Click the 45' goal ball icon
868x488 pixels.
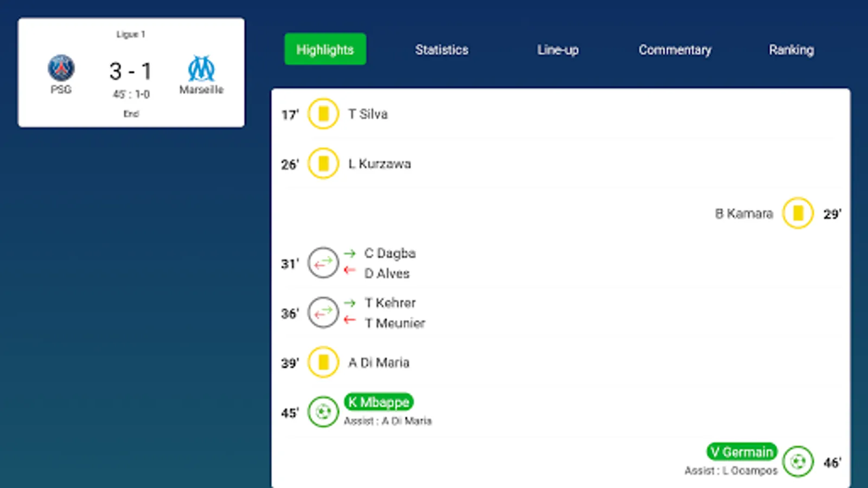coord(323,412)
